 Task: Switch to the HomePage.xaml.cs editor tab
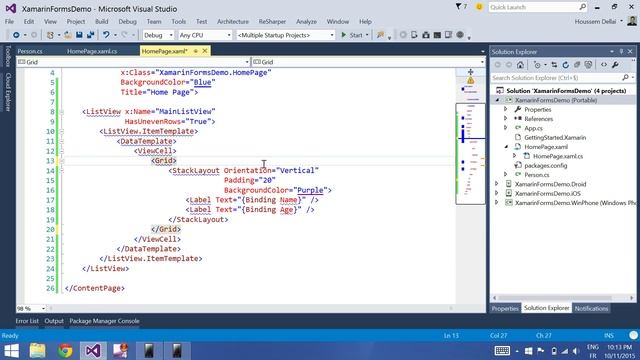(x=92, y=51)
